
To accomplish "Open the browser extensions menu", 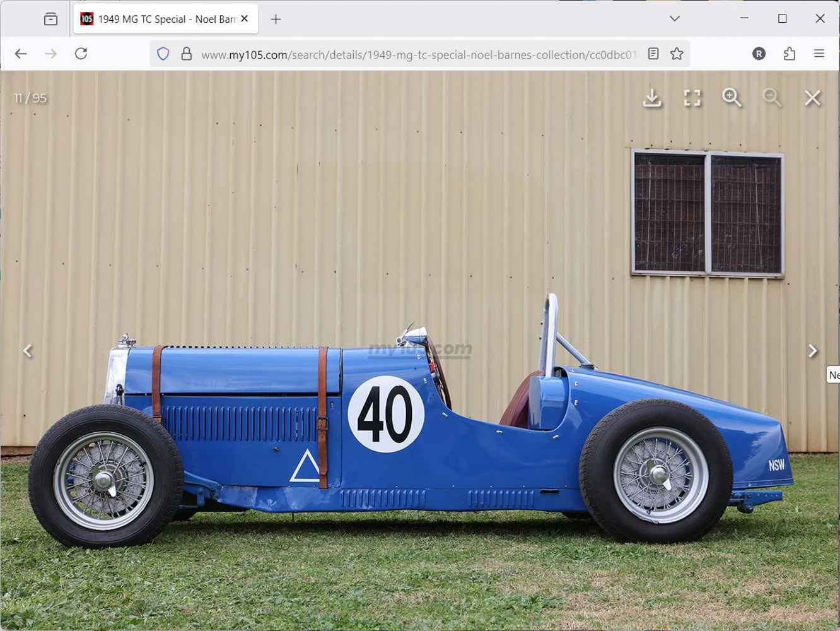I will tap(789, 54).
